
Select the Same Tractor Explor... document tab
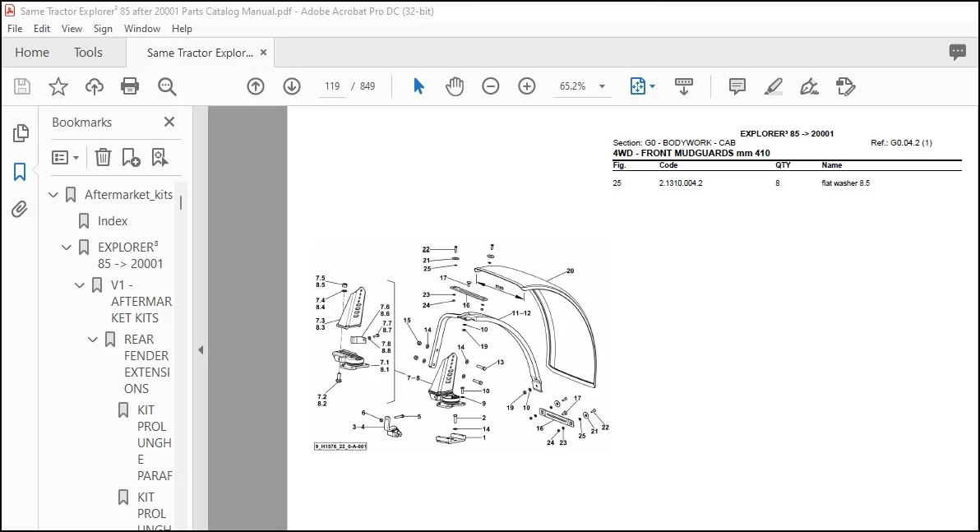click(200, 53)
